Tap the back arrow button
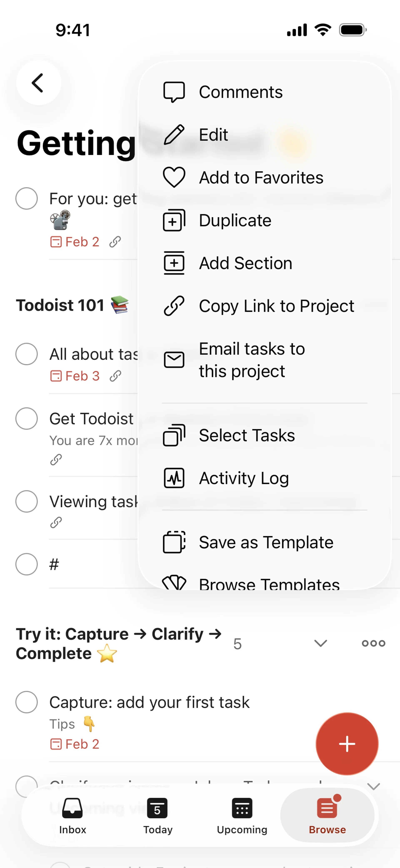 [38, 83]
